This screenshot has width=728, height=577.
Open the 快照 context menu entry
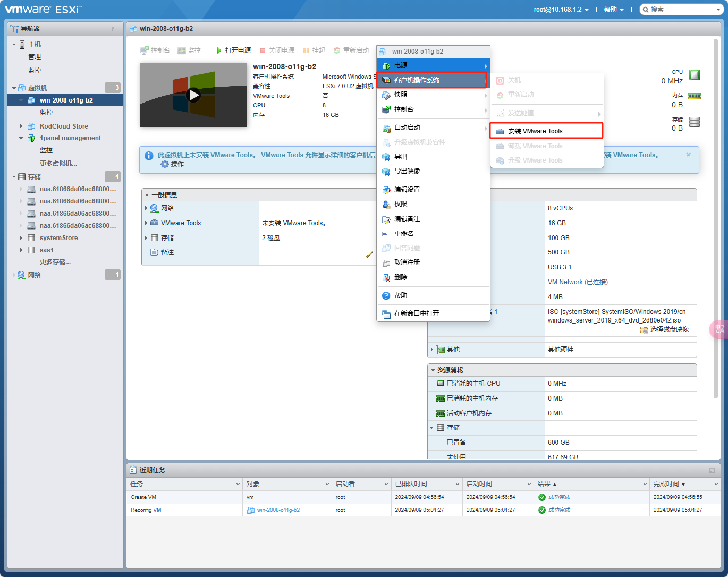433,95
